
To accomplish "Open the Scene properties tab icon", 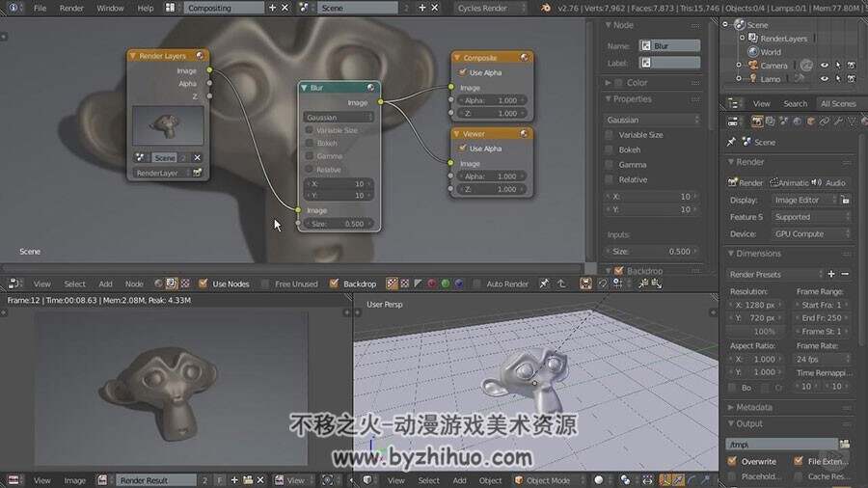I will point(783,122).
